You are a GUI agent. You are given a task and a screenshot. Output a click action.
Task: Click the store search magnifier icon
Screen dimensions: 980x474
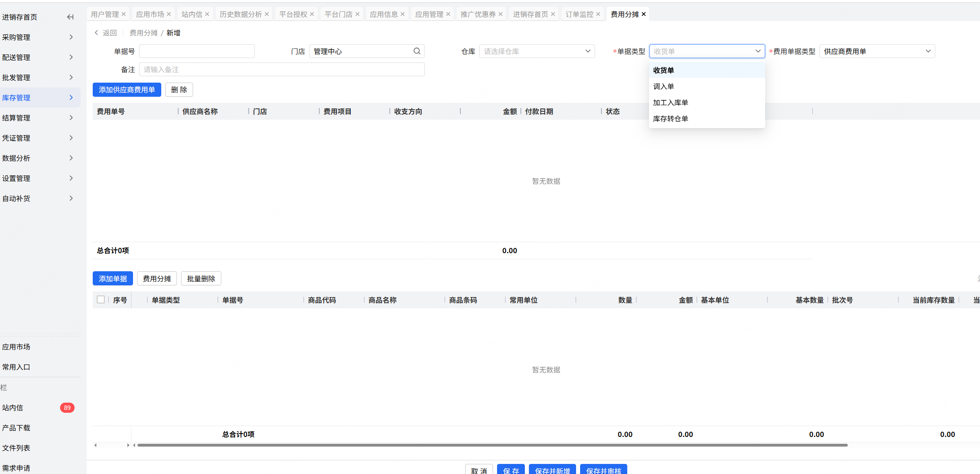(x=417, y=51)
